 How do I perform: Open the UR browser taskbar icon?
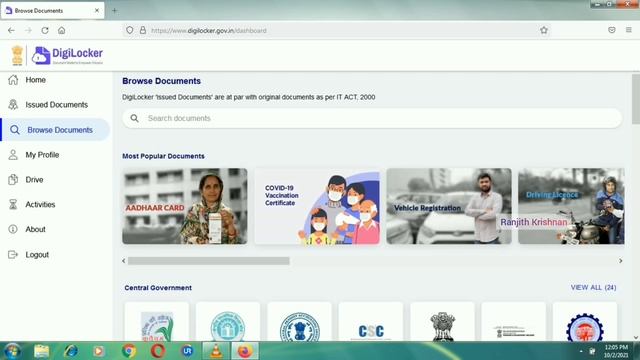(x=187, y=351)
